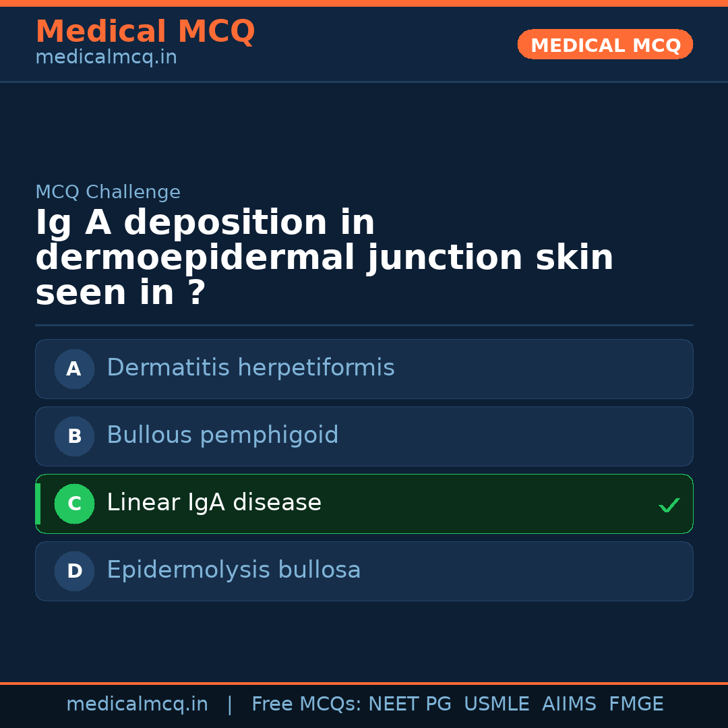This screenshot has width=728, height=728.
Task: Click the circled letter D badge
Action: 74,571
